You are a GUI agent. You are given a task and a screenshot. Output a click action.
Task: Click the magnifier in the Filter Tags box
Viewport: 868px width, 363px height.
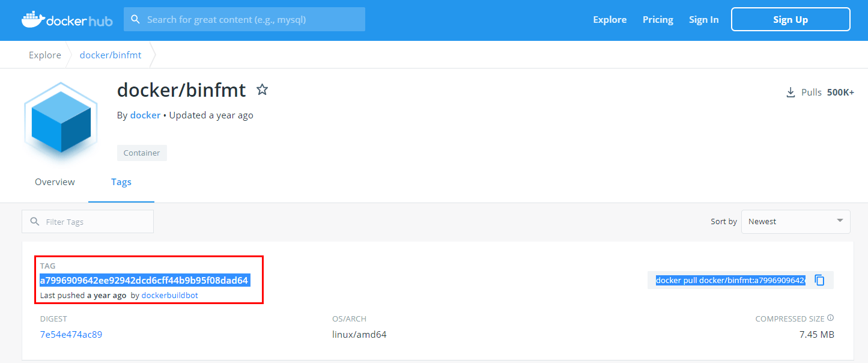point(35,221)
